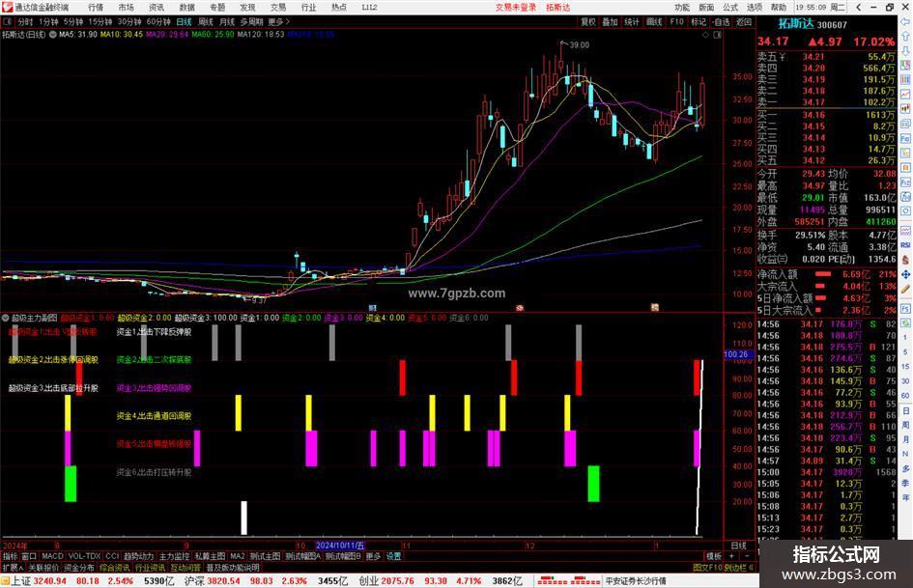The image size is (913, 588).
Task: Click the 设置 settings link
Action: click(393, 556)
